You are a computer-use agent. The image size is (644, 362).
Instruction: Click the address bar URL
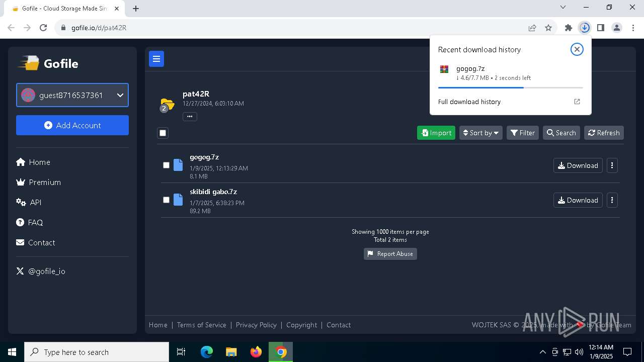pos(99,28)
